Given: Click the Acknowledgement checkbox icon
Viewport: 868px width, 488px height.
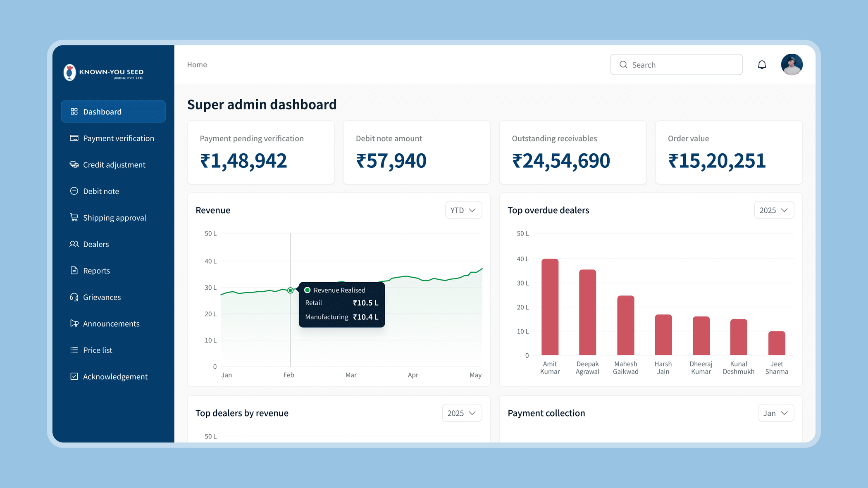Looking at the screenshot, I should click(x=74, y=376).
